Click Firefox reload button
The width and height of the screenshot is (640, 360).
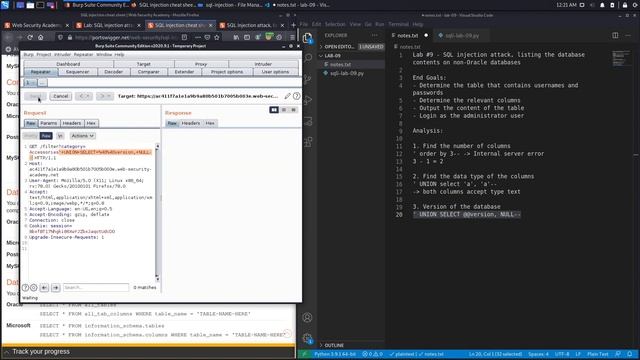pyautogui.click(x=30, y=37)
